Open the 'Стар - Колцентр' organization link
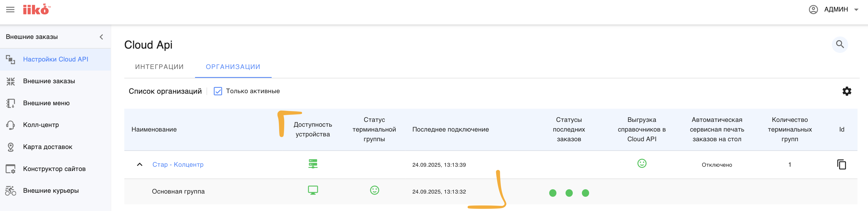The width and height of the screenshot is (868, 211). click(178, 164)
